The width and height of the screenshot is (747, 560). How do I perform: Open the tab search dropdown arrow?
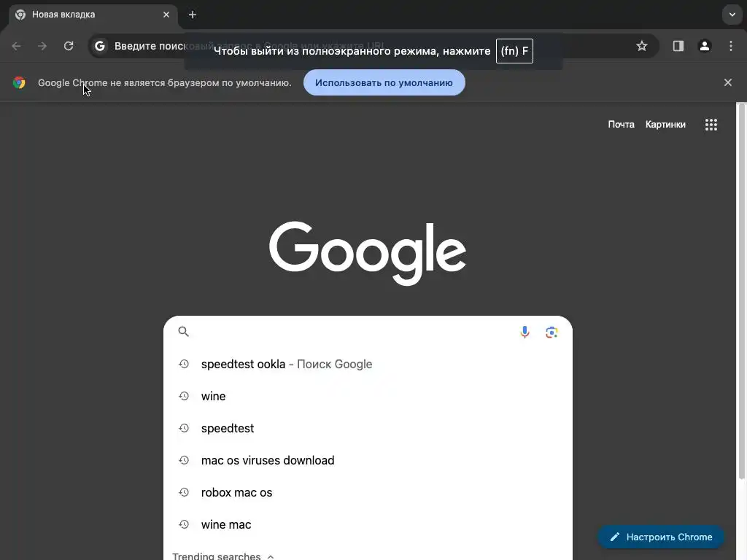tap(732, 15)
